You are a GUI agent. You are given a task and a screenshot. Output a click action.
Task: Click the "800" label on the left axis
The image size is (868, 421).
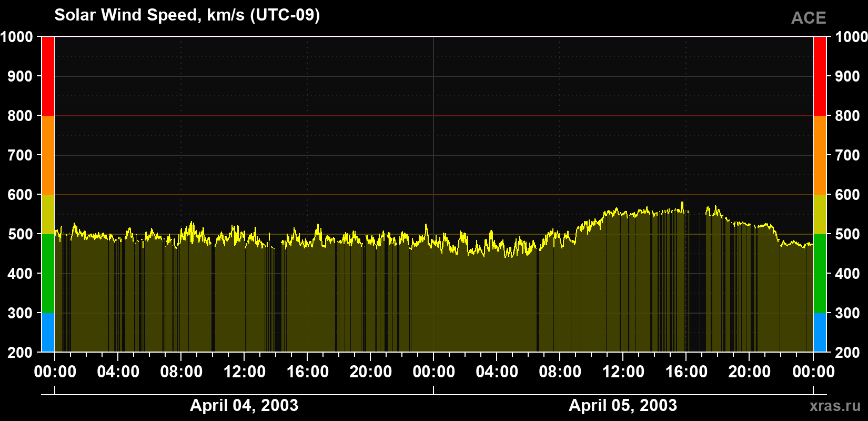[21, 116]
